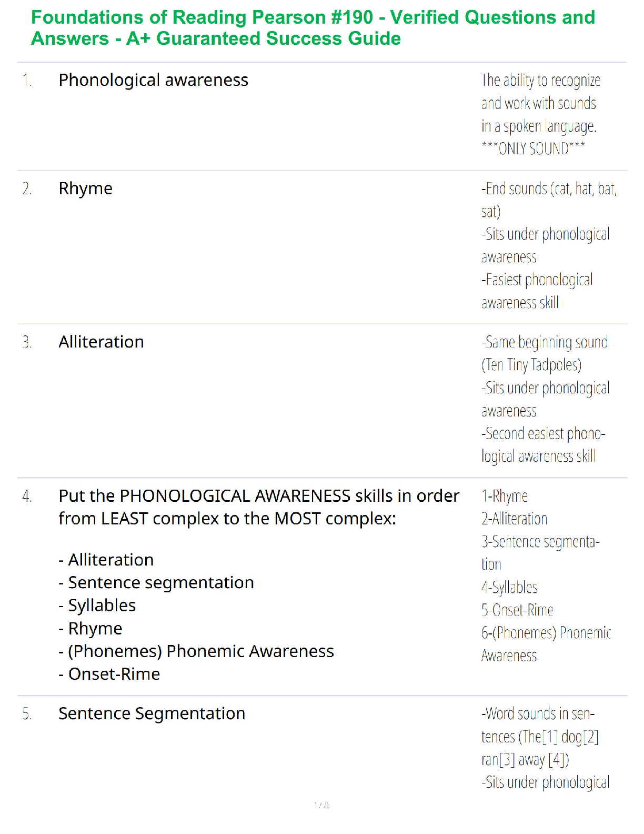Click the '-End sounds (cat, hat, bat,' definition

click(549, 188)
